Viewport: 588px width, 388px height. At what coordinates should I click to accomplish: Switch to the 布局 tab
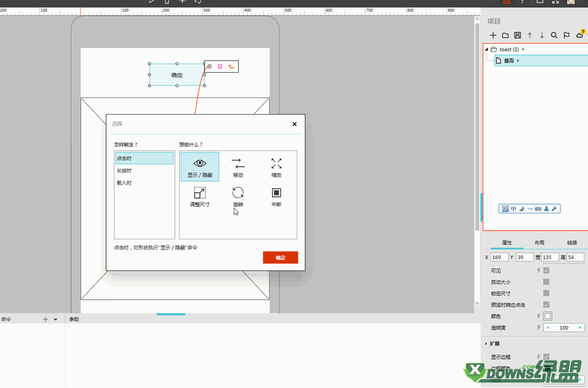click(x=539, y=243)
